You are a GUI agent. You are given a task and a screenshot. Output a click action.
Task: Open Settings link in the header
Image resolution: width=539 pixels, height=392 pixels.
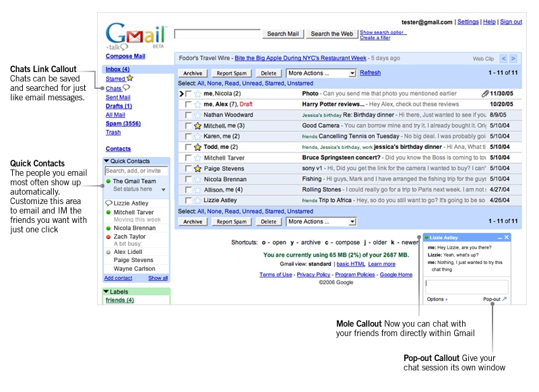pos(468,22)
